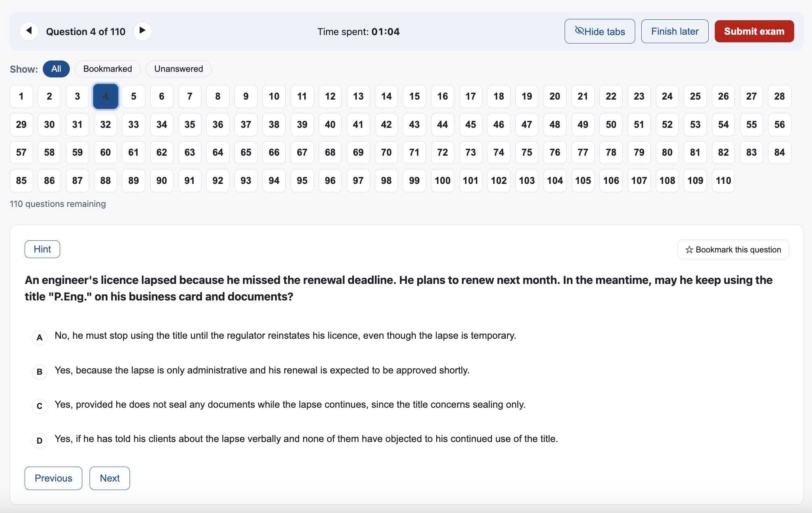
Task: Open question 42
Action: pos(386,125)
